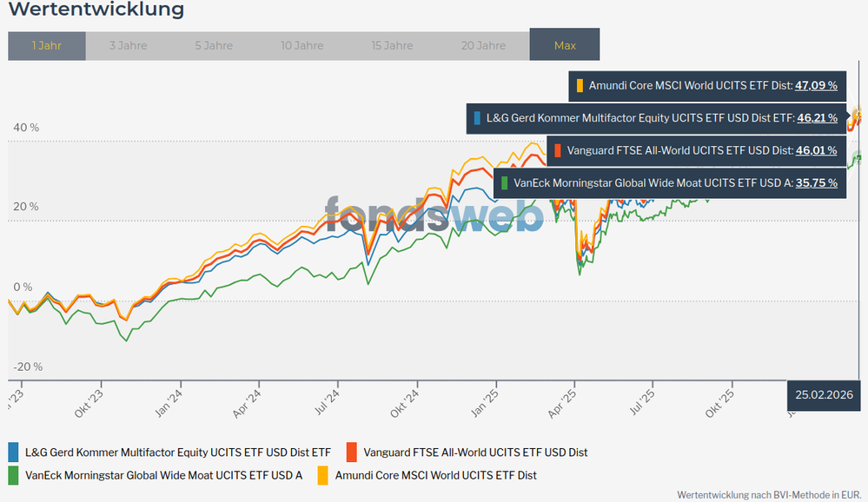Click the Apr '24 axis label

click(247, 403)
